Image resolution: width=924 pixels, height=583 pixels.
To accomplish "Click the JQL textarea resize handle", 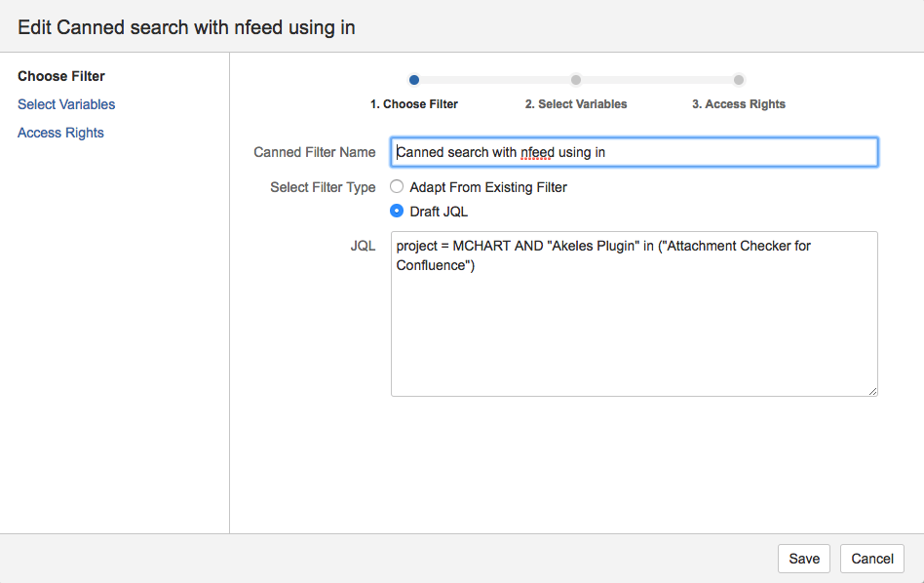I will (x=872, y=391).
